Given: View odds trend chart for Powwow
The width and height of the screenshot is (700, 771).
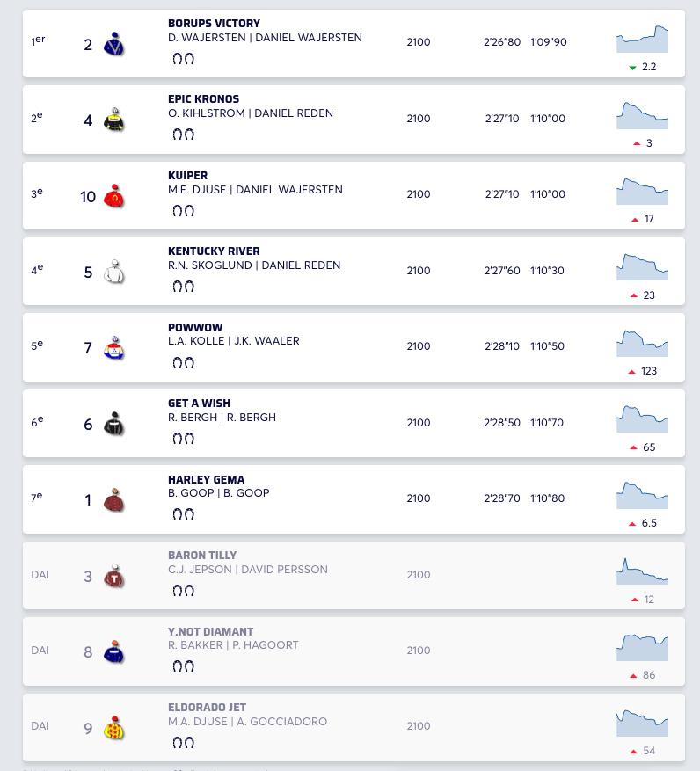Looking at the screenshot, I should [x=643, y=343].
